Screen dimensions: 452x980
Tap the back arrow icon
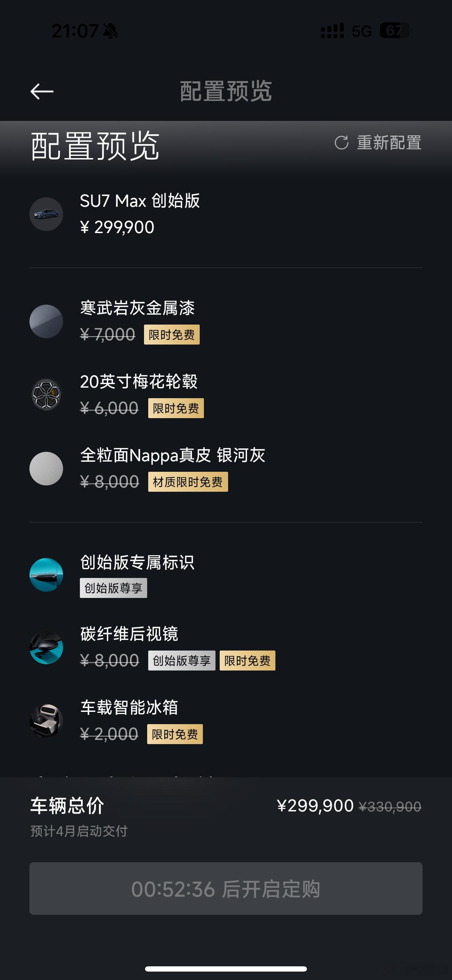point(42,91)
